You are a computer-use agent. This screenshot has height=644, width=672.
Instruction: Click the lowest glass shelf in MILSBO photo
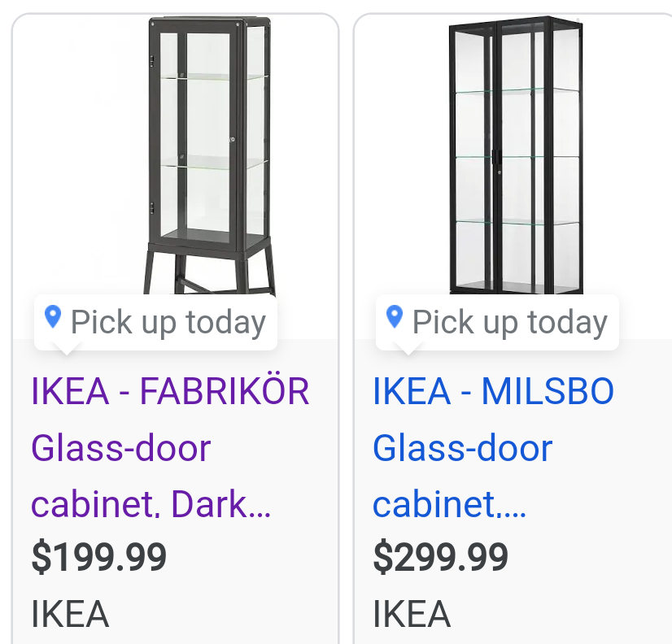point(517,221)
